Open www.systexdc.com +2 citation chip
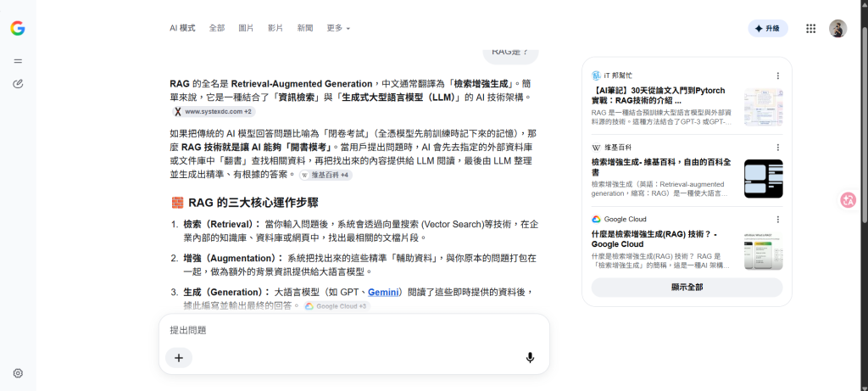 tap(213, 111)
